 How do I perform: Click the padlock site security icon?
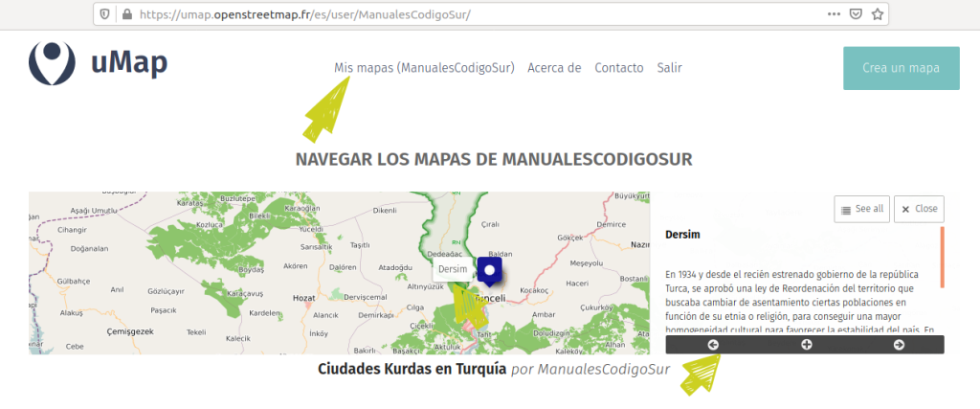coord(127,13)
